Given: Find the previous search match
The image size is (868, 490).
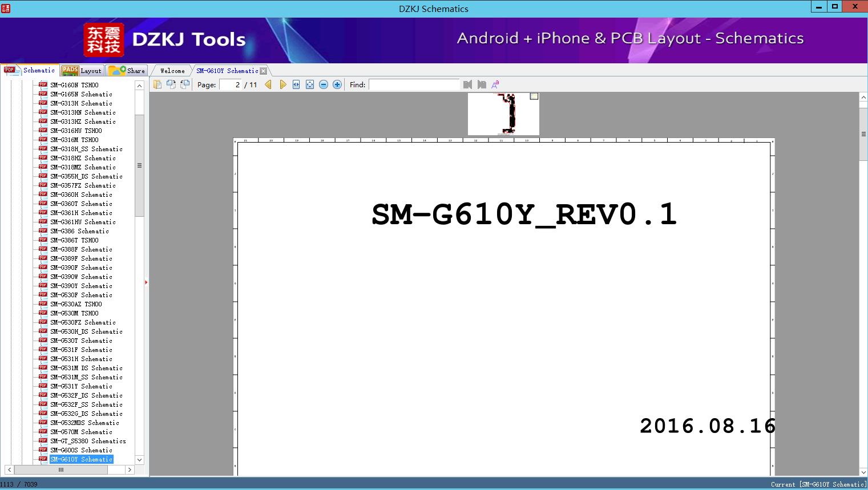Looking at the screenshot, I should click(468, 84).
